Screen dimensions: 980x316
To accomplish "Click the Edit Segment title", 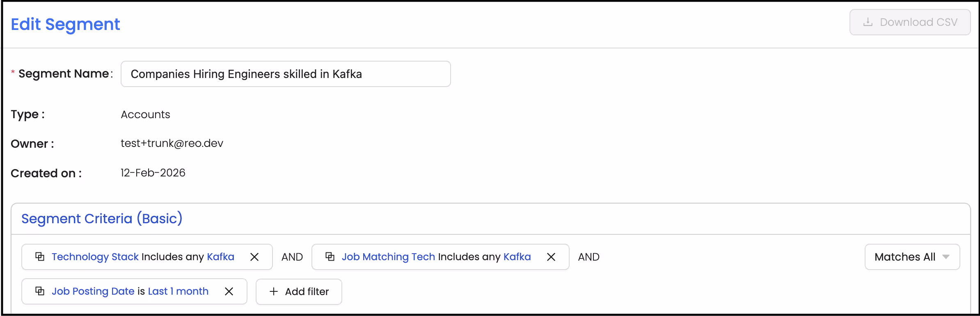I will click(65, 24).
